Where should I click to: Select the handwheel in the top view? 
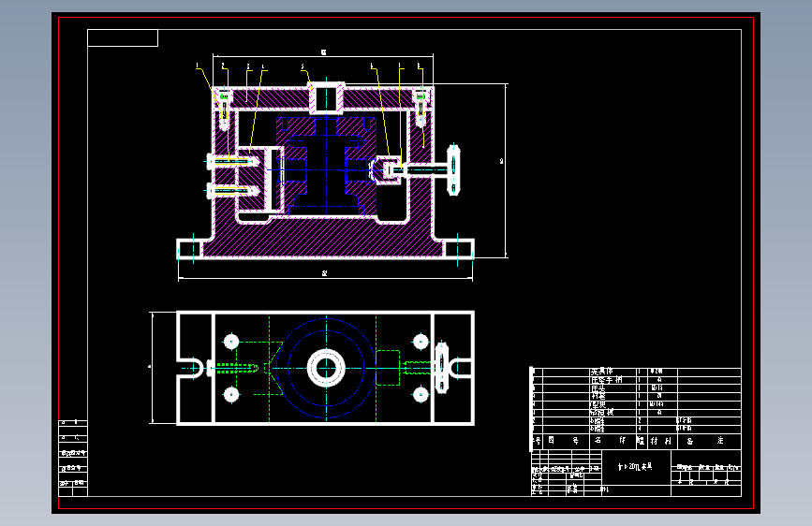coord(441,368)
